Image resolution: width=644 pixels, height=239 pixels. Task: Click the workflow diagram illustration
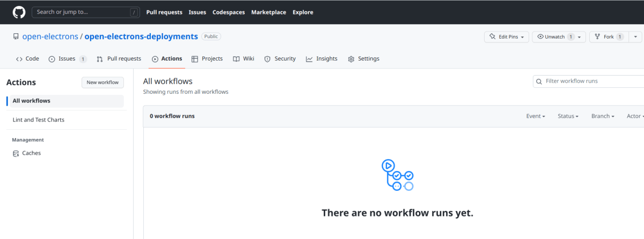398,175
